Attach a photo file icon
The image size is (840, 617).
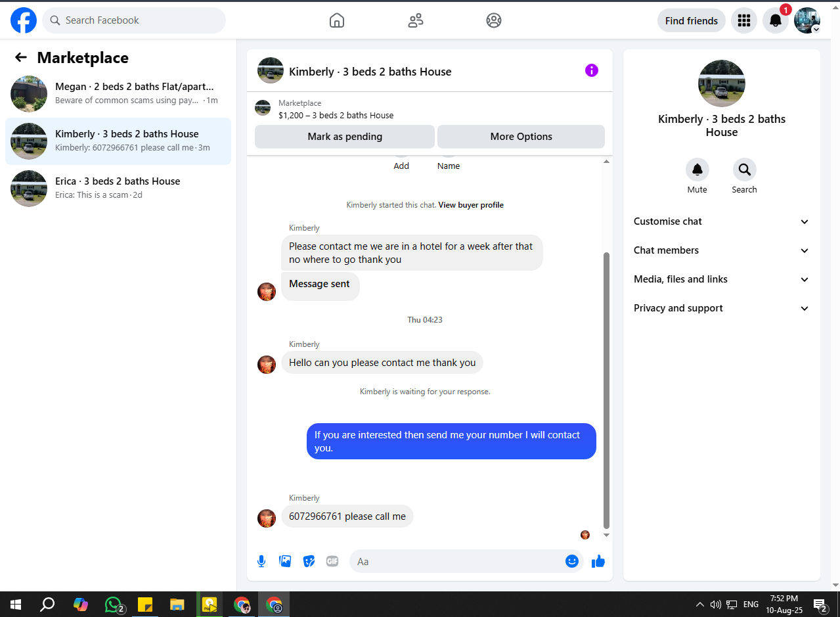[285, 561]
